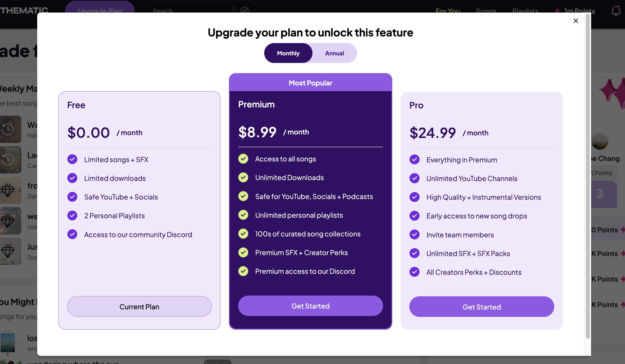Switch billing to Annual

334,53
